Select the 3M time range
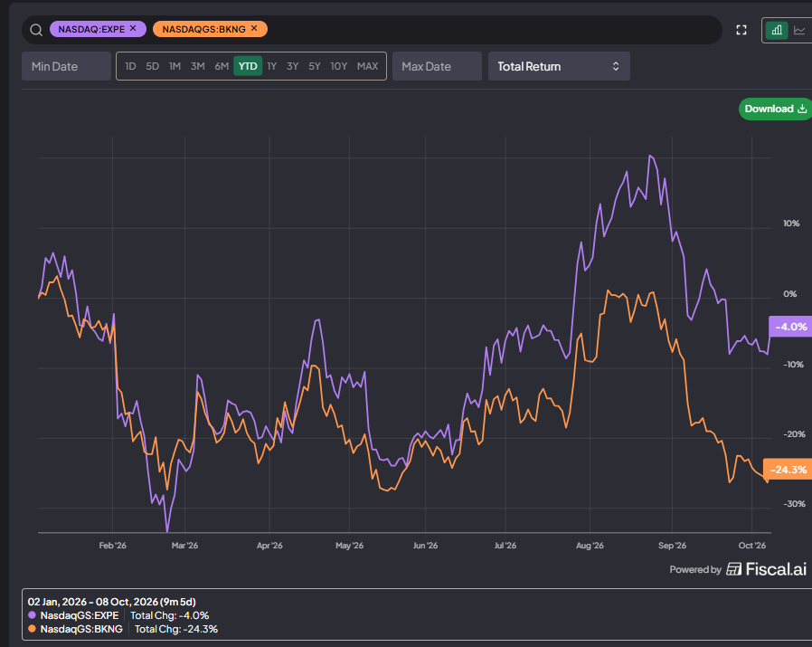The image size is (812, 647). point(198,66)
